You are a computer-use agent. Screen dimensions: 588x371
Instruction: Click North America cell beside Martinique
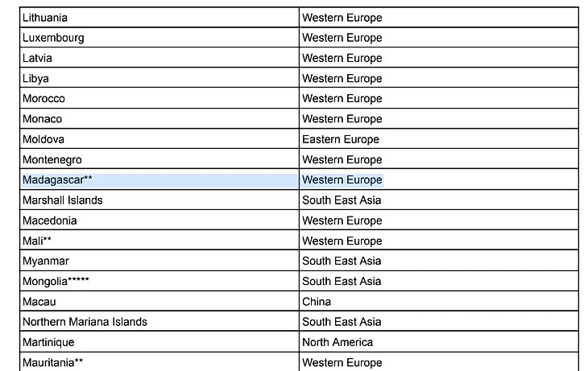439,342
